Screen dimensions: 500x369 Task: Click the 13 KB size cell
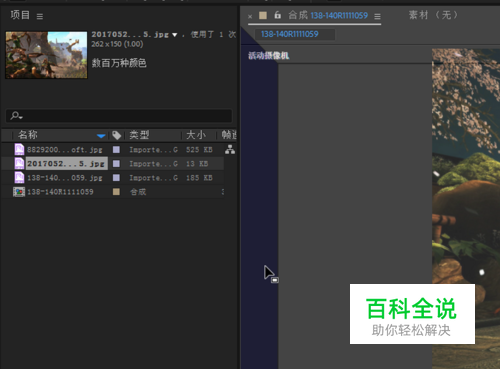(x=197, y=164)
